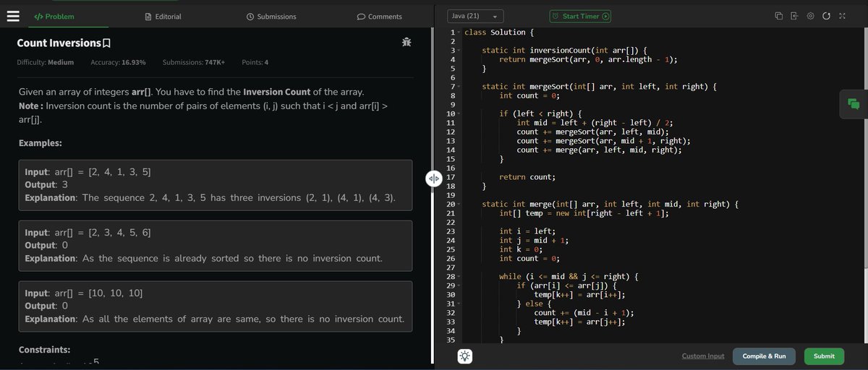Switch to the Editorial tab
This screenshot has width=868, height=370.
[x=163, y=16]
